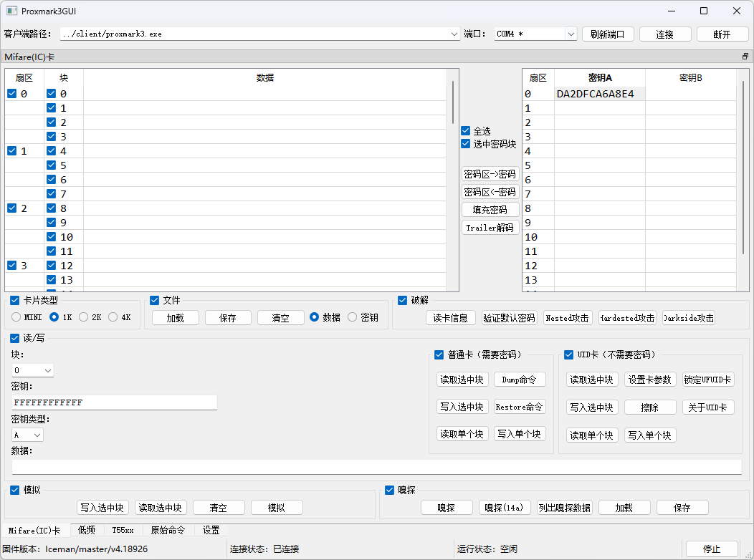
Task: Click the 密钥B column header
Action: coord(690,78)
